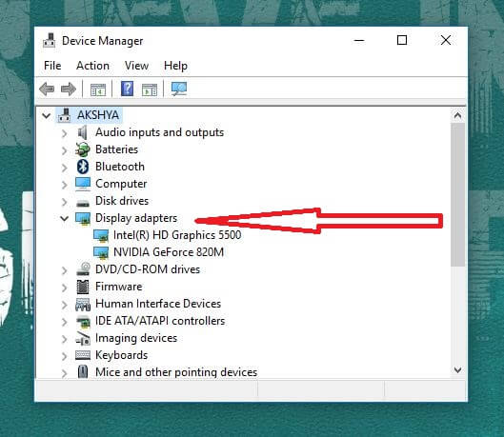The height and width of the screenshot is (437, 504).
Task: Expand Human Interface Devices chevron
Action: (x=65, y=305)
